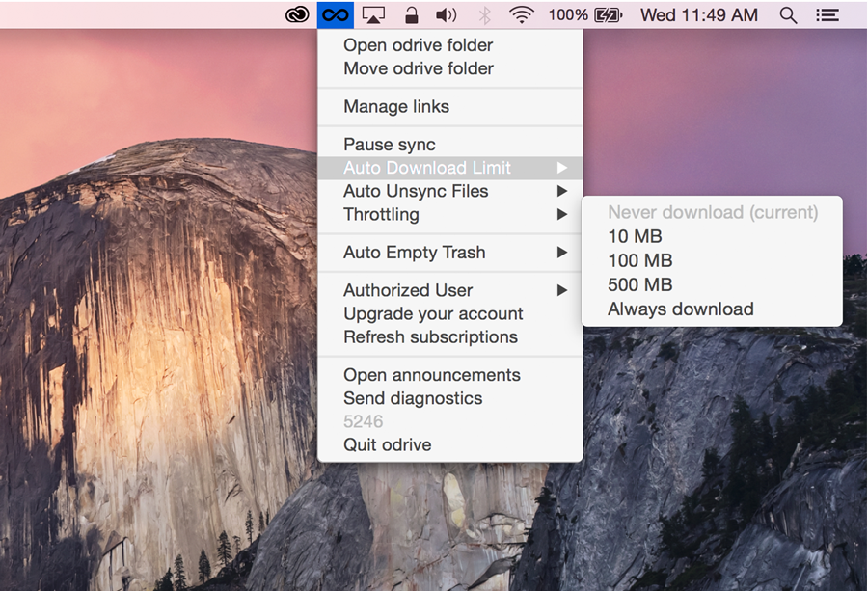Select Always download option
The width and height of the screenshot is (868, 591).
pyautogui.click(x=712, y=309)
